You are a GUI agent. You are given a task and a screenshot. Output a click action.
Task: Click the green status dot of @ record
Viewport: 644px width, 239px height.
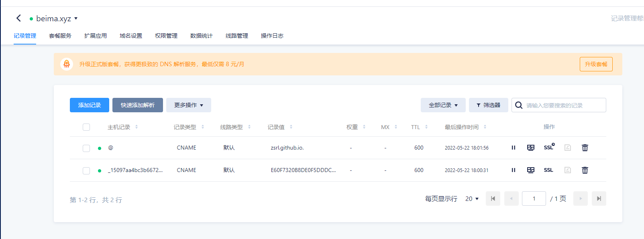[100, 148]
